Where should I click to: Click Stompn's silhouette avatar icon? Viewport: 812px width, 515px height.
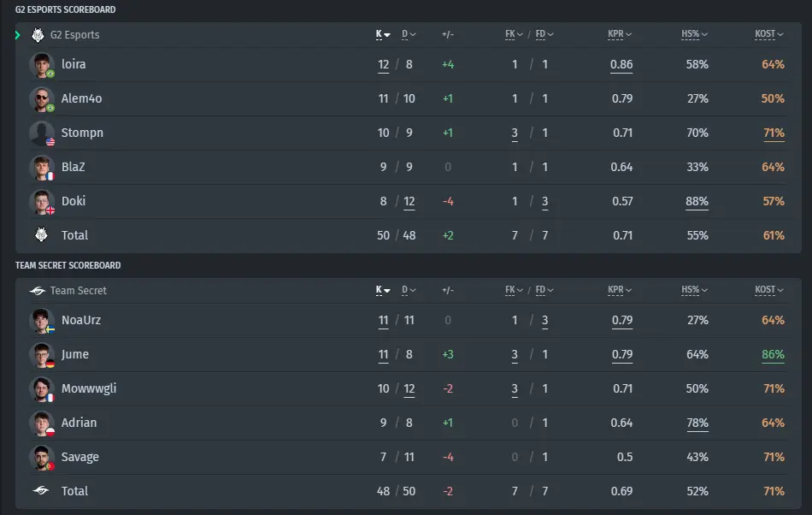[x=41, y=133]
